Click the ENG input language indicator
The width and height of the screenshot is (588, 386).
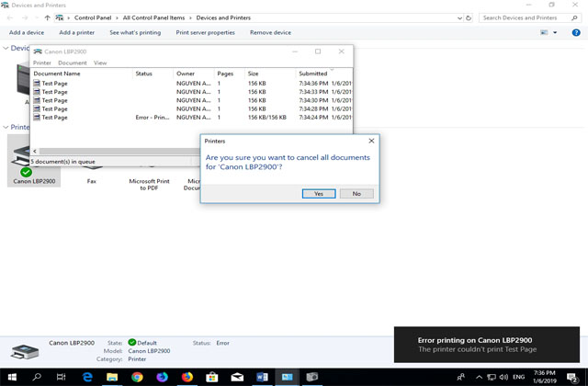(x=519, y=377)
